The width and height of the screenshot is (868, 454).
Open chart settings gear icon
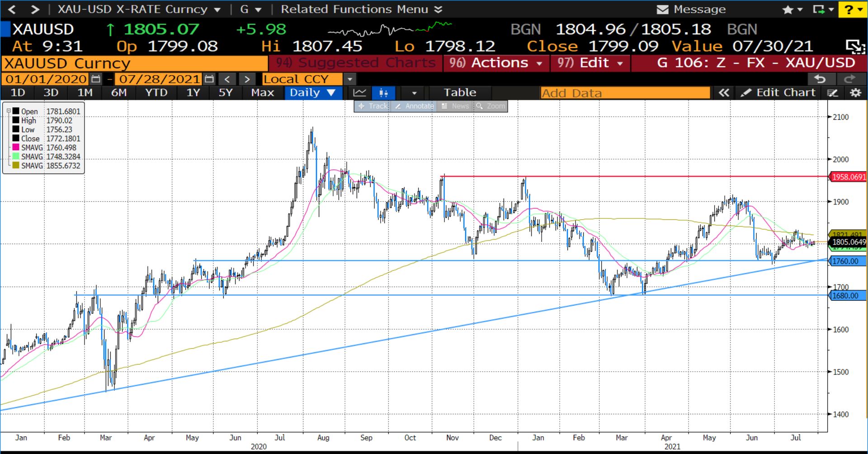coord(855,93)
